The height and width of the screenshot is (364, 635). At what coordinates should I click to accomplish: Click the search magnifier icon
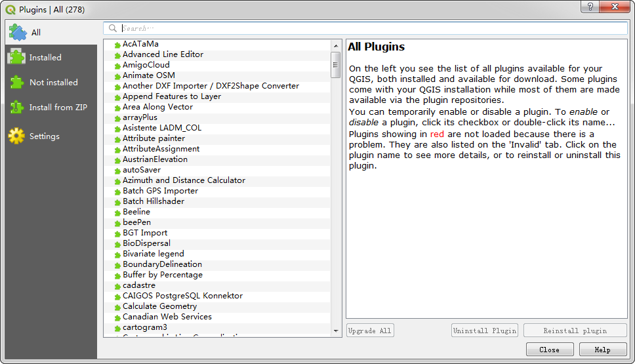coord(113,28)
